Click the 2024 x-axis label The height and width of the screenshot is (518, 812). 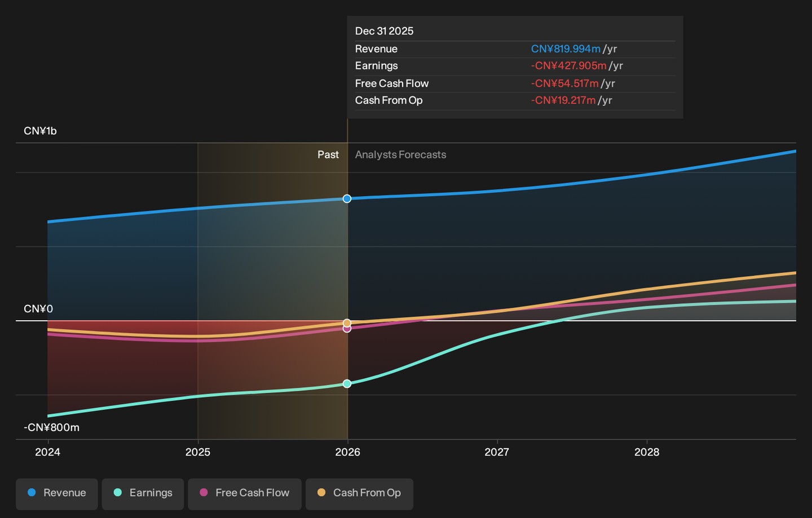(48, 452)
